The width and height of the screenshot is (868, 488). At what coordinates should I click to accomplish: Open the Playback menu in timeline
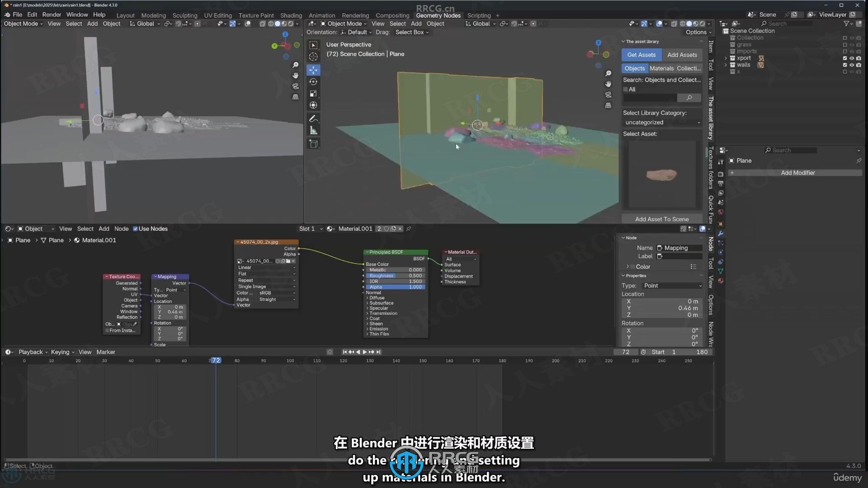tap(33, 352)
